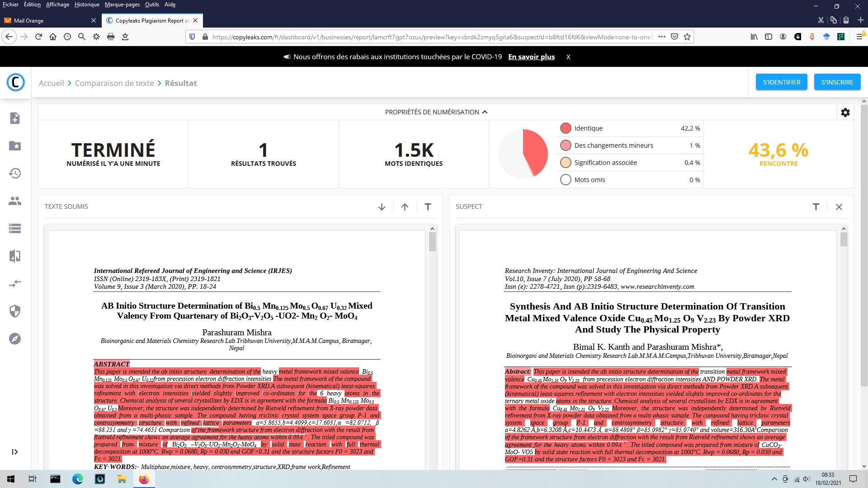Open the text compare icon in sidebar
Viewport: 868px width, 488px height.
pos(15,256)
